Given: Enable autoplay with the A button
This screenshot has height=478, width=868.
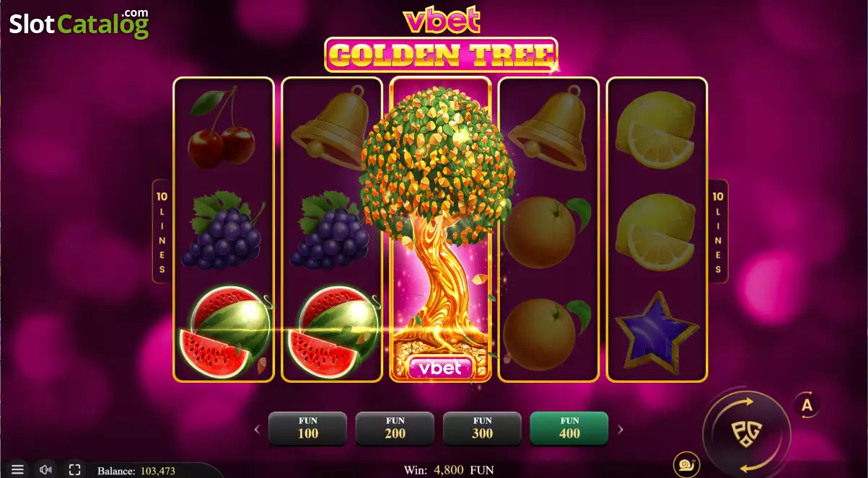Looking at the screenshot, I should 807,405.
